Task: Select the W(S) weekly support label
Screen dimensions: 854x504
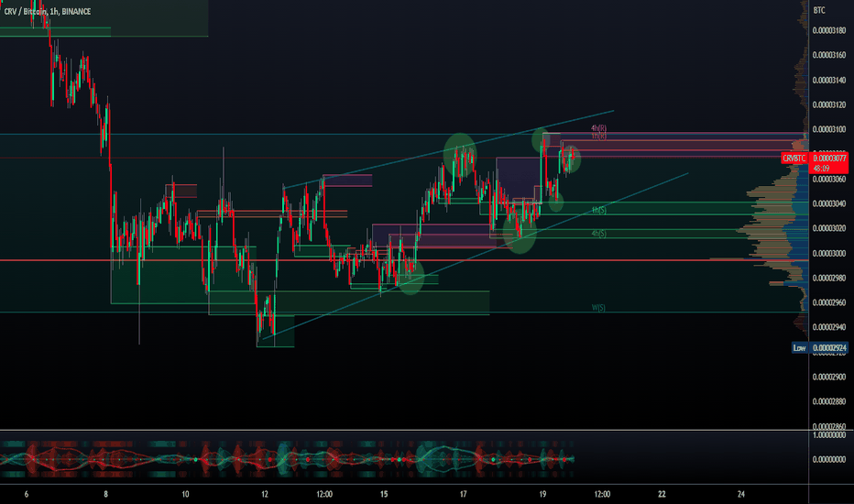Action: (598, 308)
